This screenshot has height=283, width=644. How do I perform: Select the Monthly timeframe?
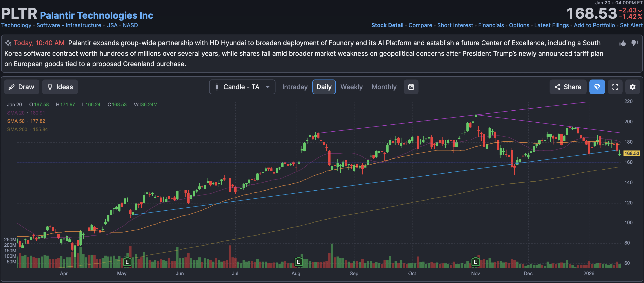pos(384,87)
